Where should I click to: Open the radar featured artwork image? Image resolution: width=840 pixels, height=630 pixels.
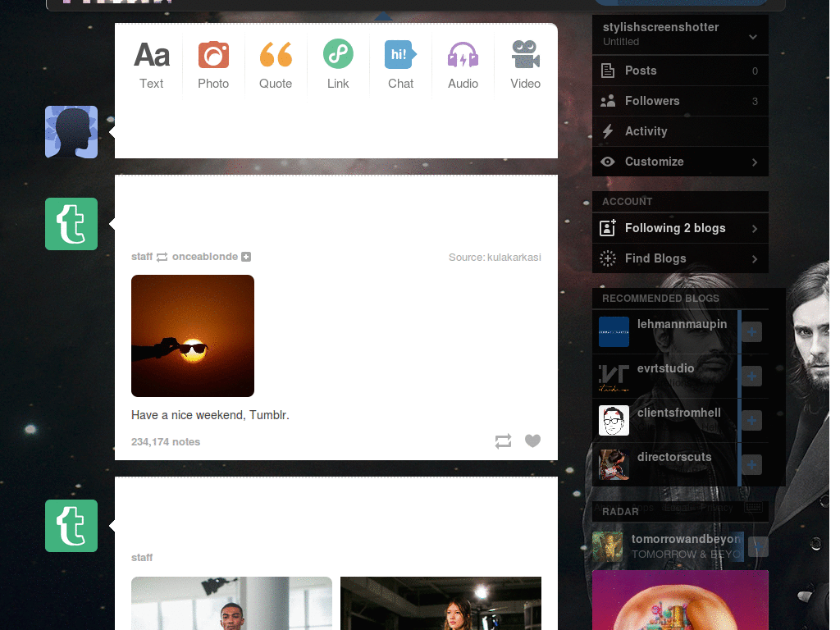[x=680, y=600]
